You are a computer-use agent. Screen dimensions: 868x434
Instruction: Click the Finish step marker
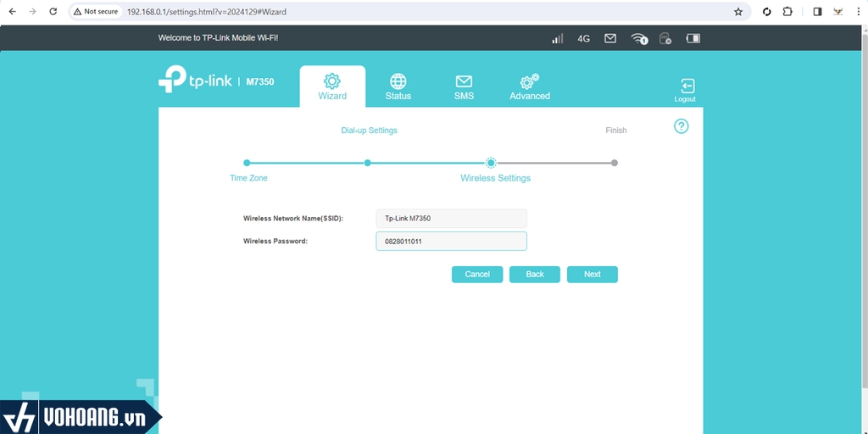tap(615, 163)
